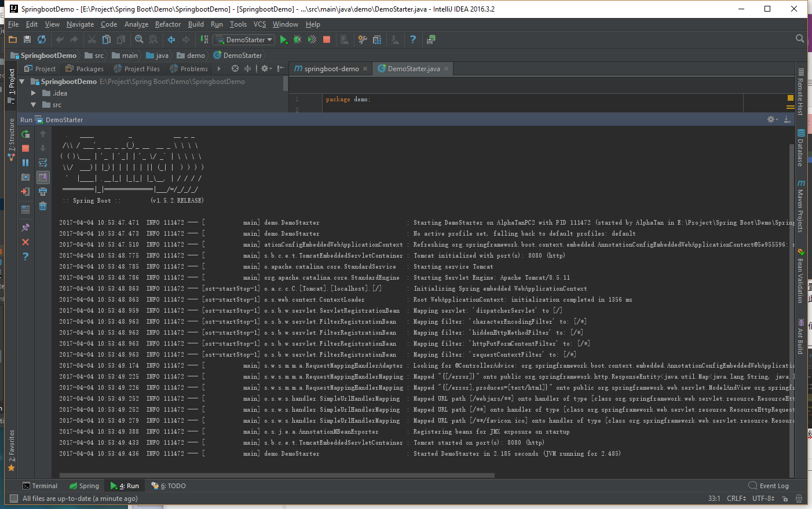Clear console with the trash icon
This screenshot has height=509, width=812.
pyautogui.click(x=43, y=206)
